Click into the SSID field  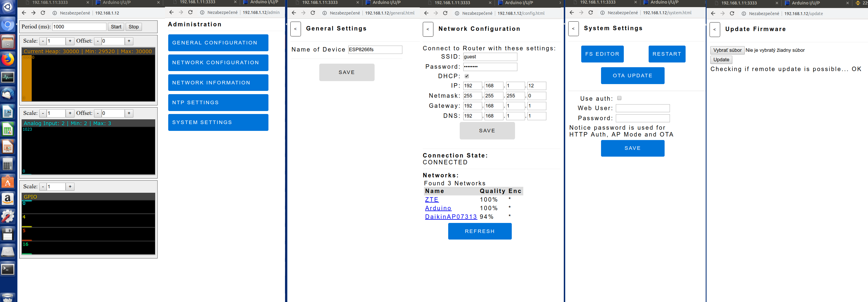pyautogui.click(x=490, y=57)
